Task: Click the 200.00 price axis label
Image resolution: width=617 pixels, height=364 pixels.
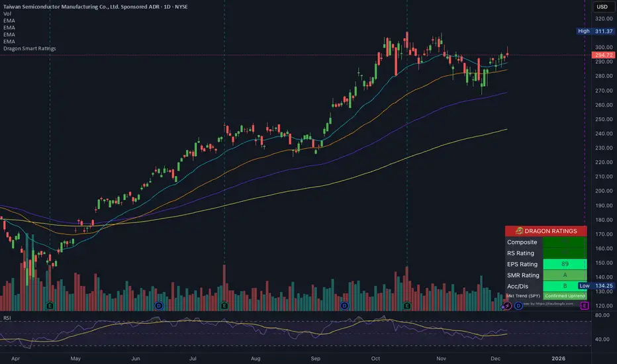Action: 604,191
